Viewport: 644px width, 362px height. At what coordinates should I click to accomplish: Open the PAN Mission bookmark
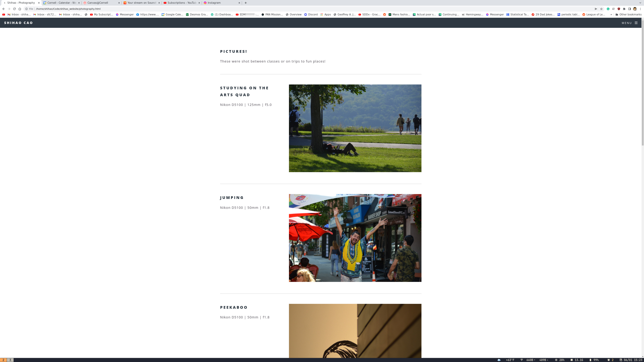click(272, 14)
